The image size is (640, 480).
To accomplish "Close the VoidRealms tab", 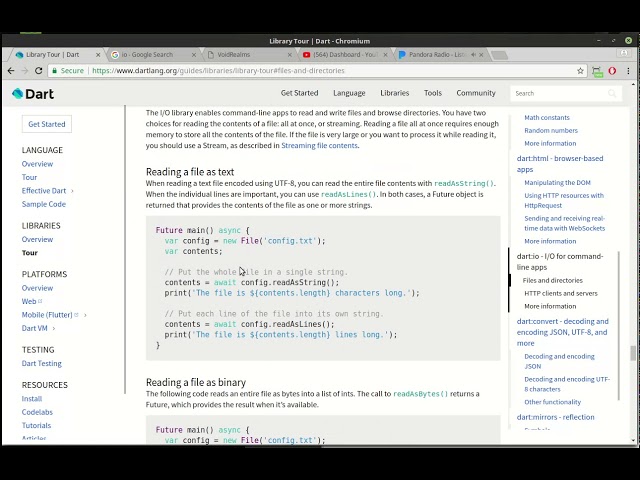I will pyautogui.click(x=290, y=54).
